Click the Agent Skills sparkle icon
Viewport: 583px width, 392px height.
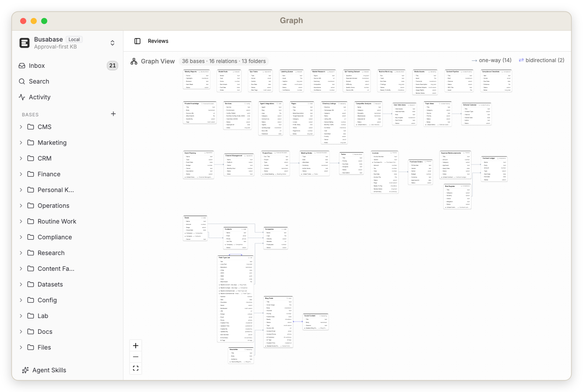tap(25, 370)
